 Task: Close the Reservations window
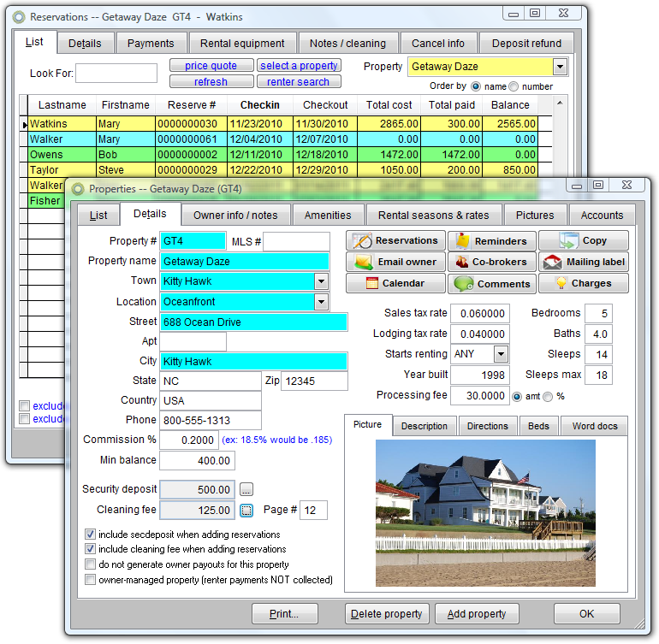[x=564, y=13]
